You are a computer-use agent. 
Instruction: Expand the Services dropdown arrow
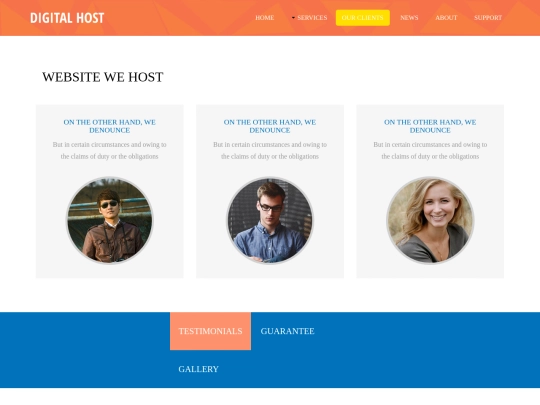click(x=293, y=18)
